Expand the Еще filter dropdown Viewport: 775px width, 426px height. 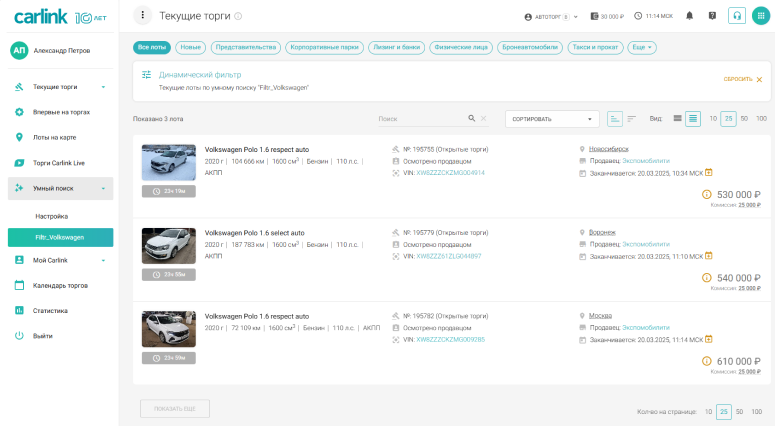[643, 47]
